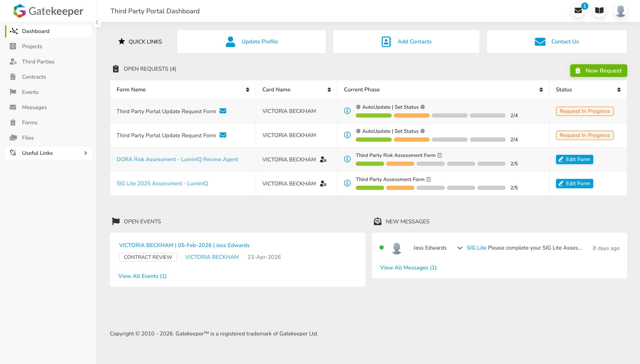Open View All Events link
The height and width of the screenshot is (364, 640).
(x=142, y=276)
